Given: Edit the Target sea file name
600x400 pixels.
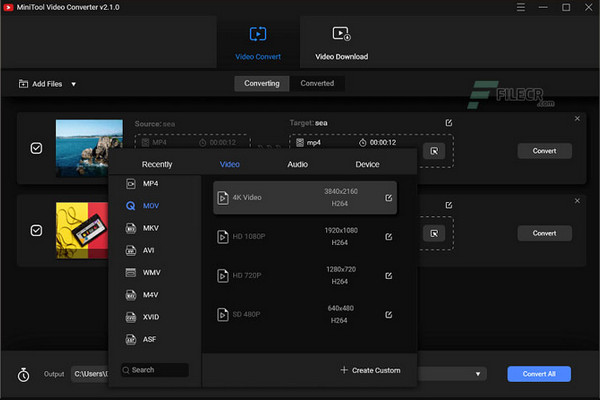Looking at the screenshot, I should pyautogui.click(x=449, y=123).
